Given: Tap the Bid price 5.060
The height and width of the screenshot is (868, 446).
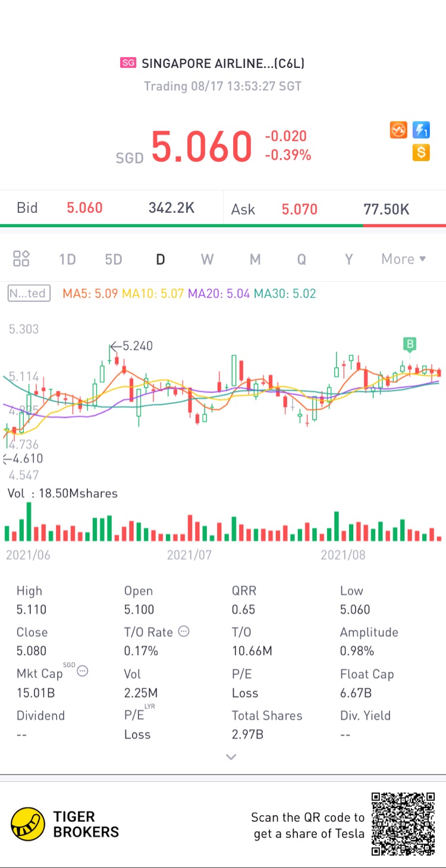Looking at the screenshot, I should pyautogui.click(x=84, y=208).
